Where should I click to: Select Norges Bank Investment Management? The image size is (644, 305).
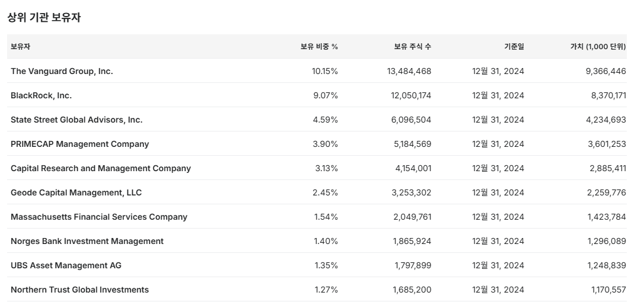coord(87,241)
